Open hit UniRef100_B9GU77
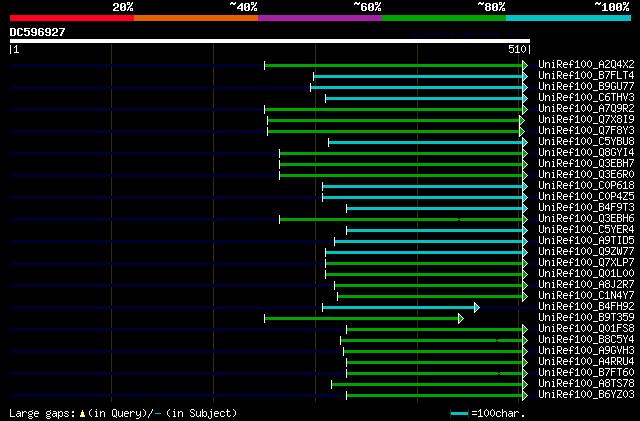Screen dimensions: 640x421 tap(586, 87)
